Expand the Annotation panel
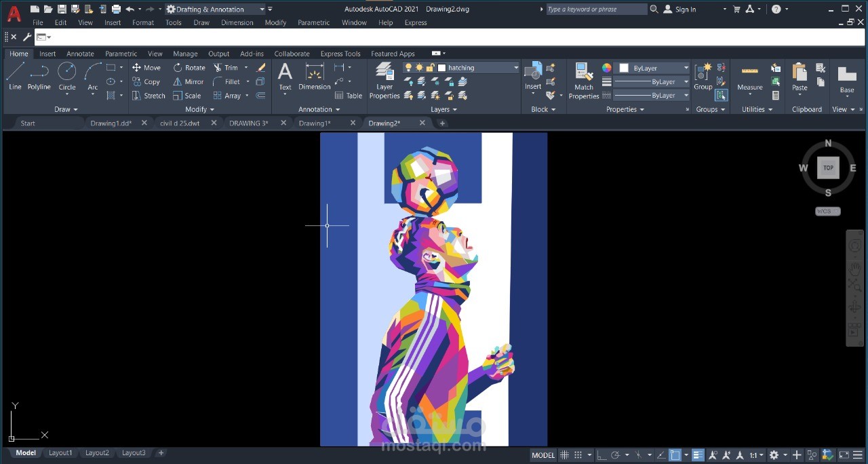 (319, 109)
